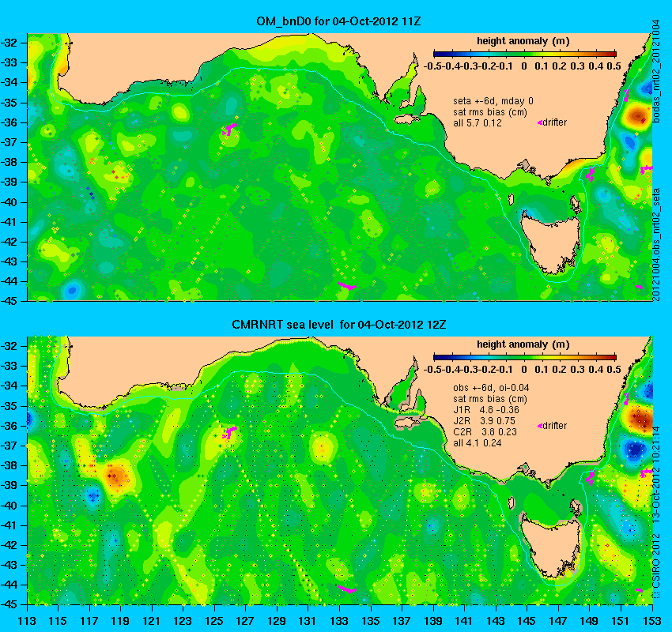Click "sat rms bias (cm)" in OM_bnD0 panel
Image resolution: width=672 pixels, height=632 pixels.
[x=490, y=112]
